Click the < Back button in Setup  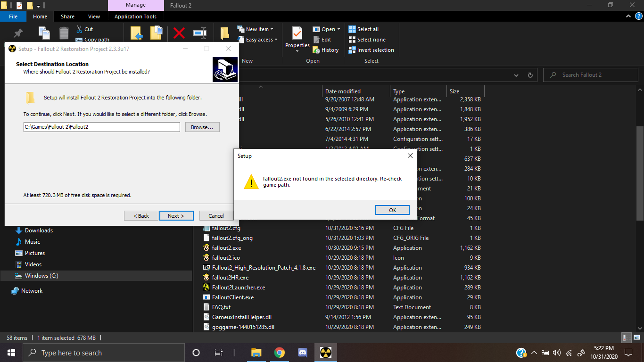(141, 215)
